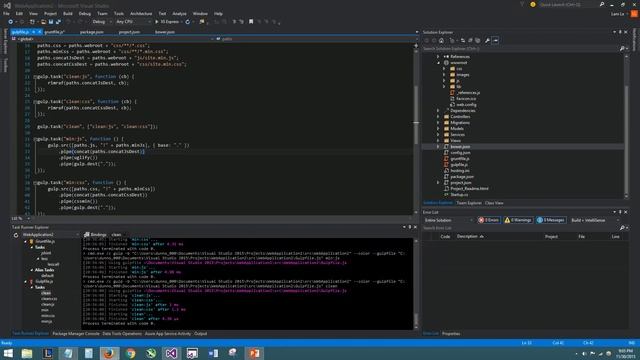Click the Home icon in Solution Explorer

(x=441, y=40)
